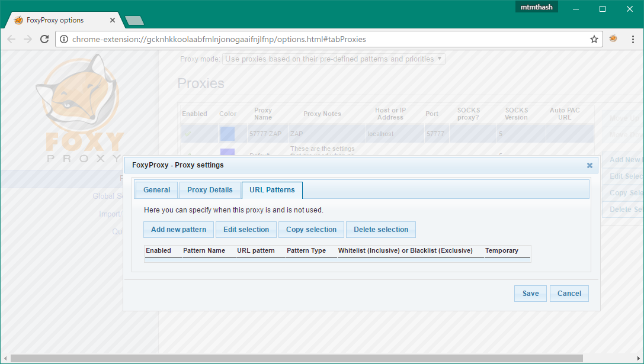Cancel the proxy settings dialog
This screenshot has width=644, height=364.
(x=569, y=293)
